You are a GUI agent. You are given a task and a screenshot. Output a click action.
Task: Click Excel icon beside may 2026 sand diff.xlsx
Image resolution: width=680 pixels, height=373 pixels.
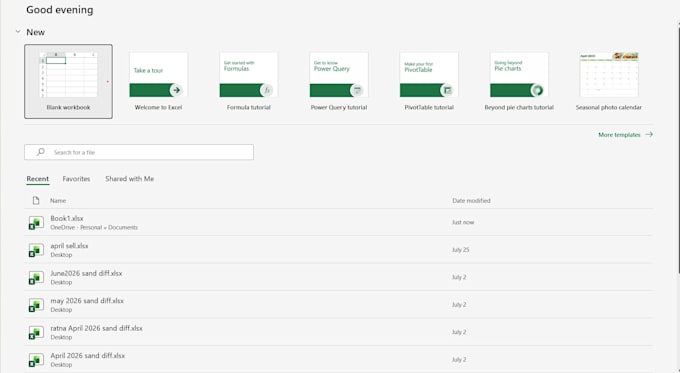coord(36,305)
